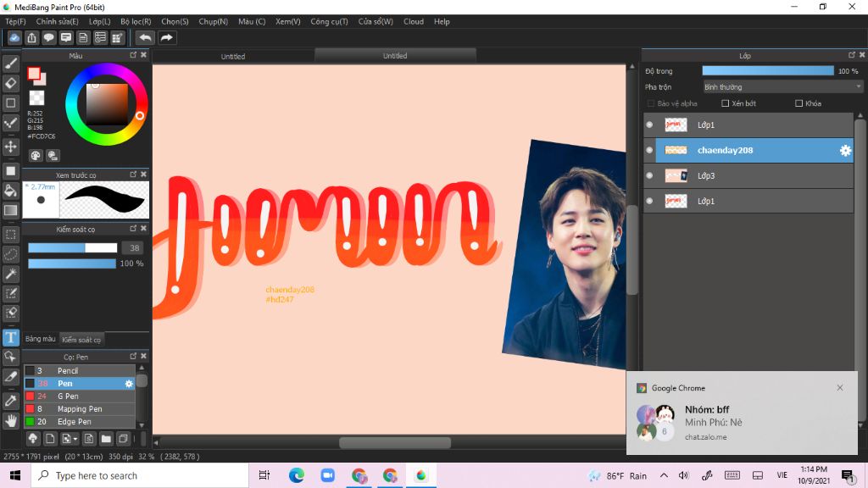868x488 pixels.
Task: Select the Select Pen tool
Action: point(10,293)
